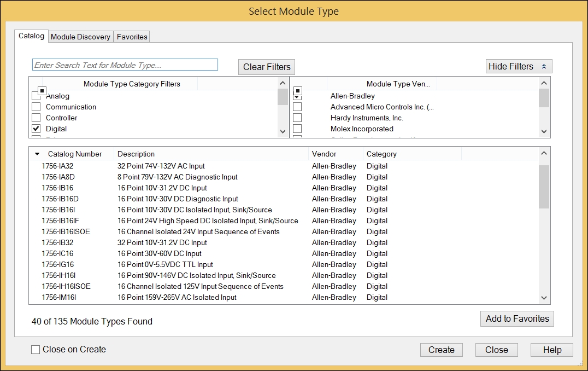588x371 pixels.
Task: Disable the Digital category filter
Action: [36, 129]
